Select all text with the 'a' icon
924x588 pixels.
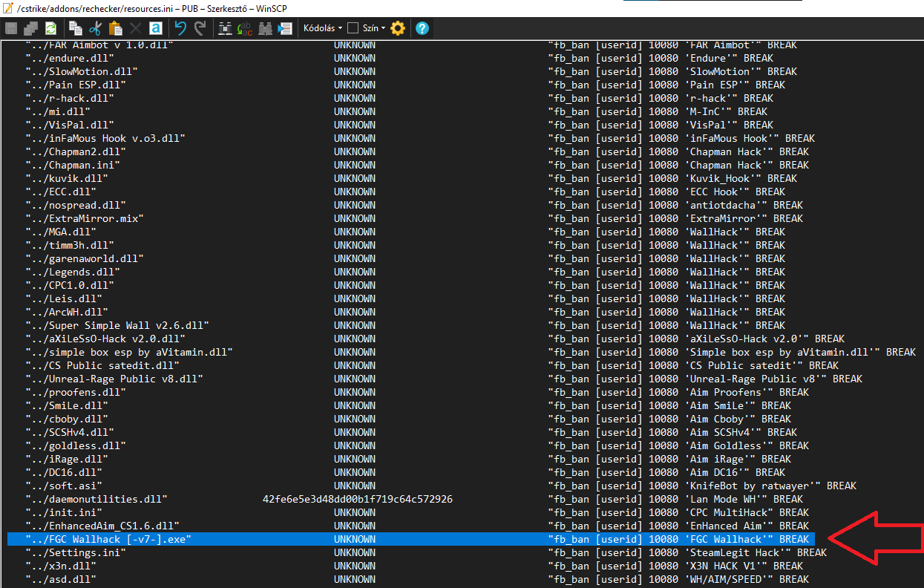click(155, 28)
